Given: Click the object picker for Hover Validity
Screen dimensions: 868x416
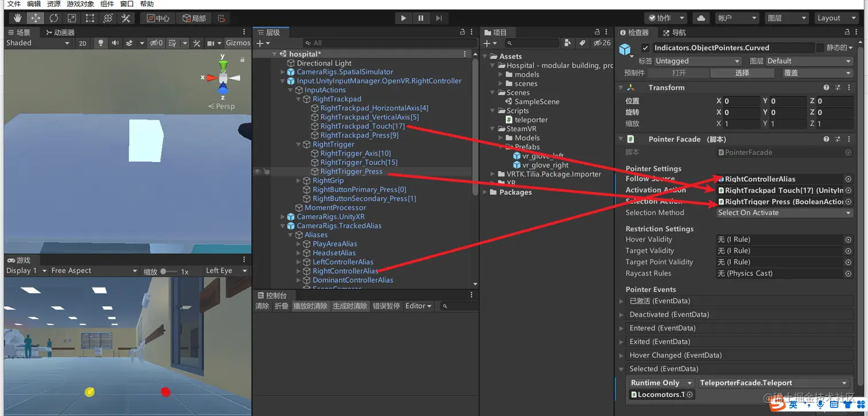Looking at the screenshot, I should [x=848, y=240].
